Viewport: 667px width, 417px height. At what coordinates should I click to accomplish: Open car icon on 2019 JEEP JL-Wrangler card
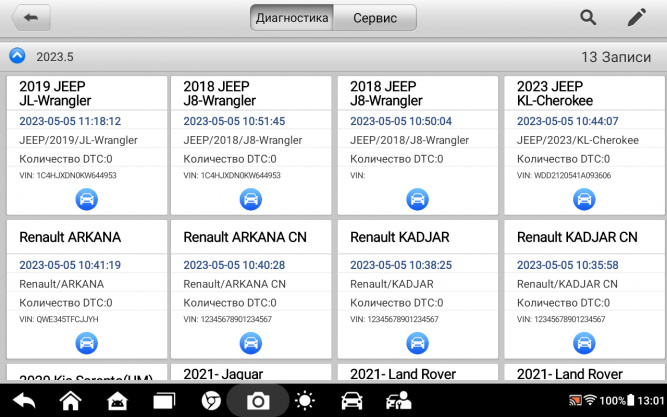pos(87,199)
